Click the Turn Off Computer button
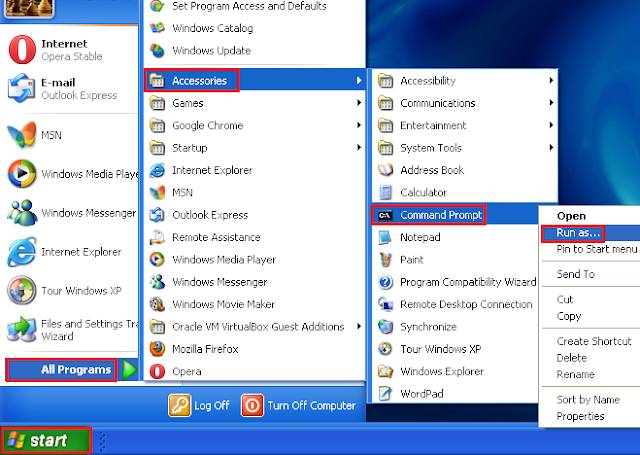This screenshot has width=640, height=455. (x=298, y=405)
